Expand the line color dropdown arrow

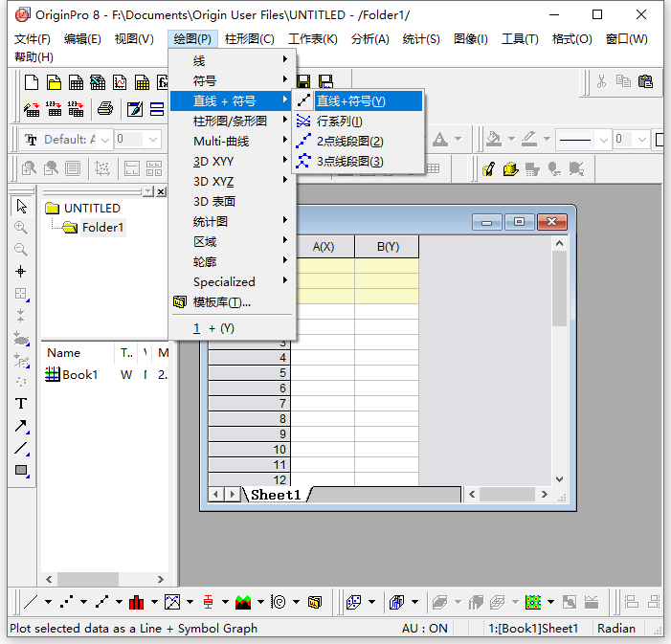547,139
